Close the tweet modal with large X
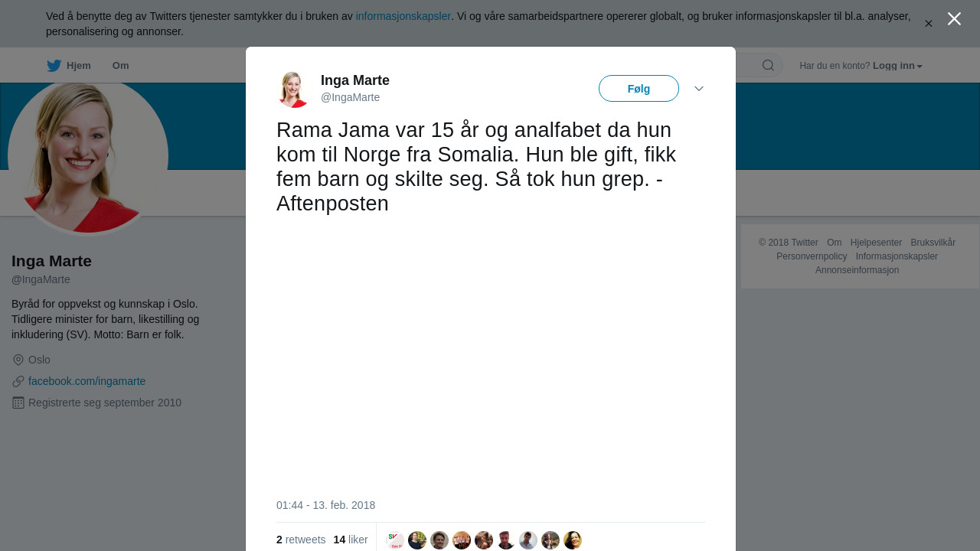The width and height of the screenshot is (980, 551). (954, 19)
